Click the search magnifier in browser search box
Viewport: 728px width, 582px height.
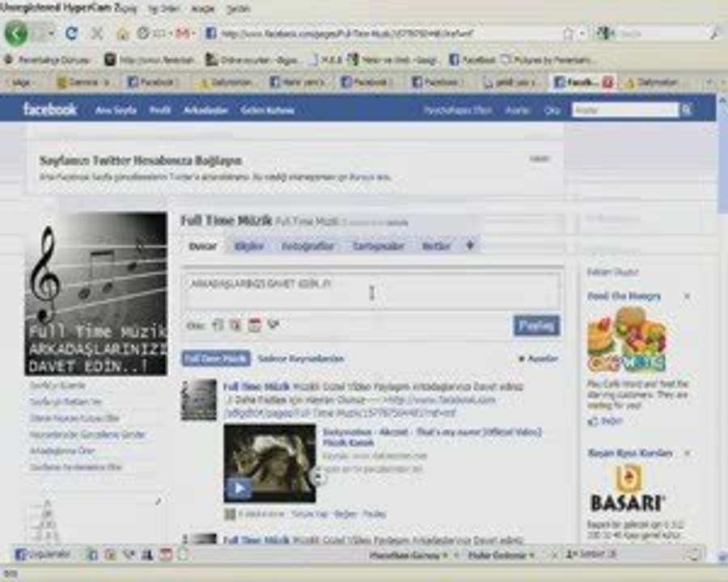pos(714,33)
